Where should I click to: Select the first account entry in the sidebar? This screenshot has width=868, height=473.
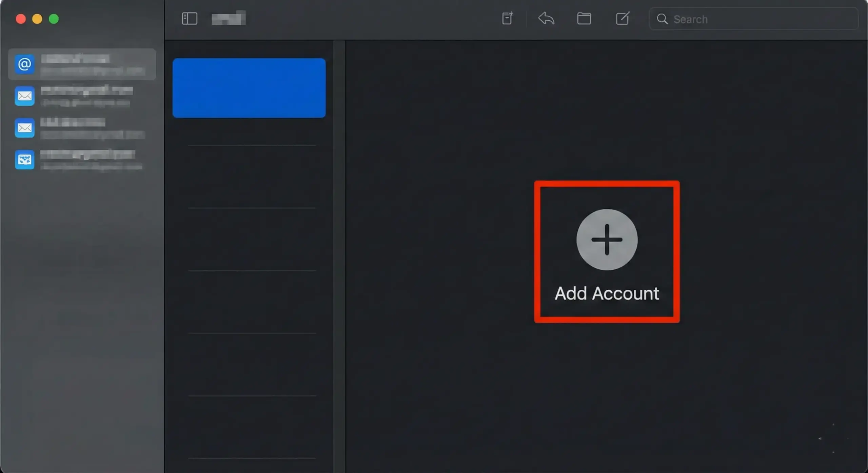[x=82, y=64]
